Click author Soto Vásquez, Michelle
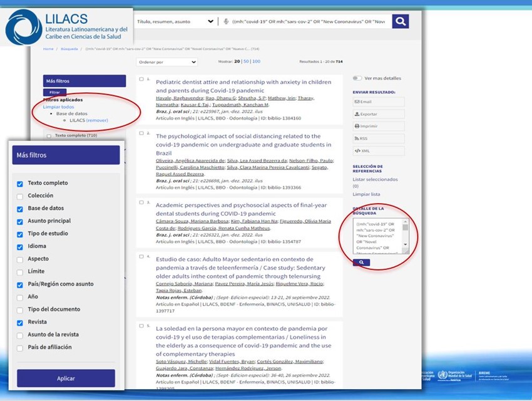This screenshot has height=401, width=532. tap(181, 362)
